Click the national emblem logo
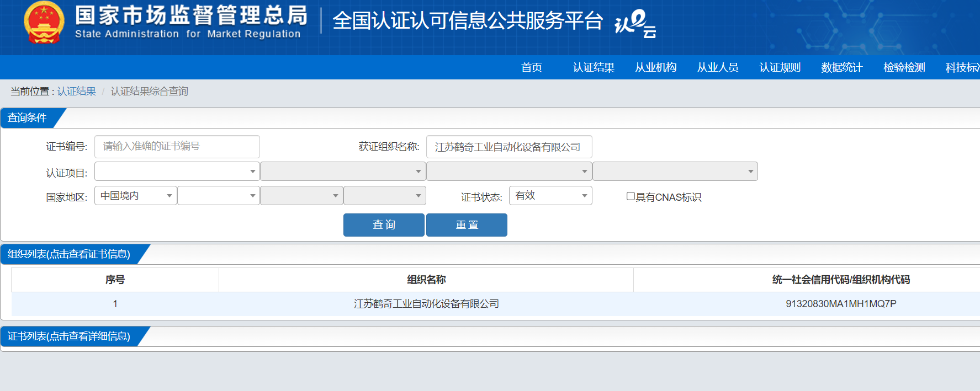This screenshot has height=391, width=980. pos(44,22)
